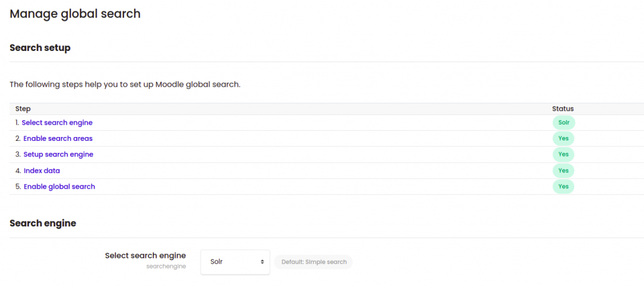Open the Solr search engine dropdown
644x288 pixels.
coord(235,262)
